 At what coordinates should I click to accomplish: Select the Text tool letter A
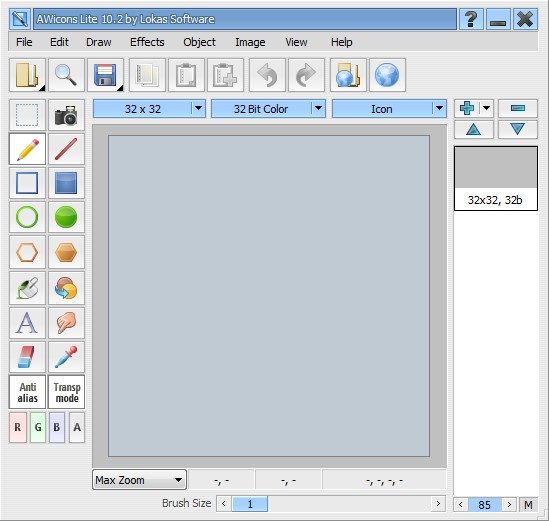tap(27, 323)
